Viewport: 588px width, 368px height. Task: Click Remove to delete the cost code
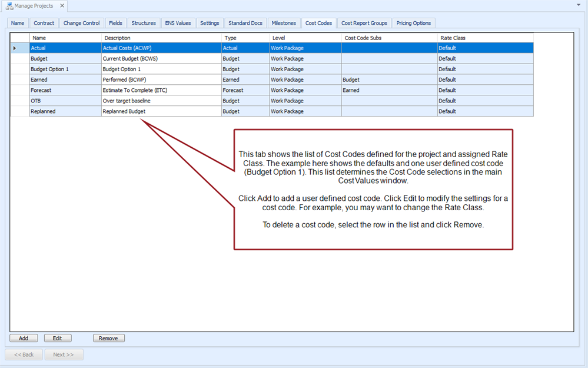click(108, 338)
